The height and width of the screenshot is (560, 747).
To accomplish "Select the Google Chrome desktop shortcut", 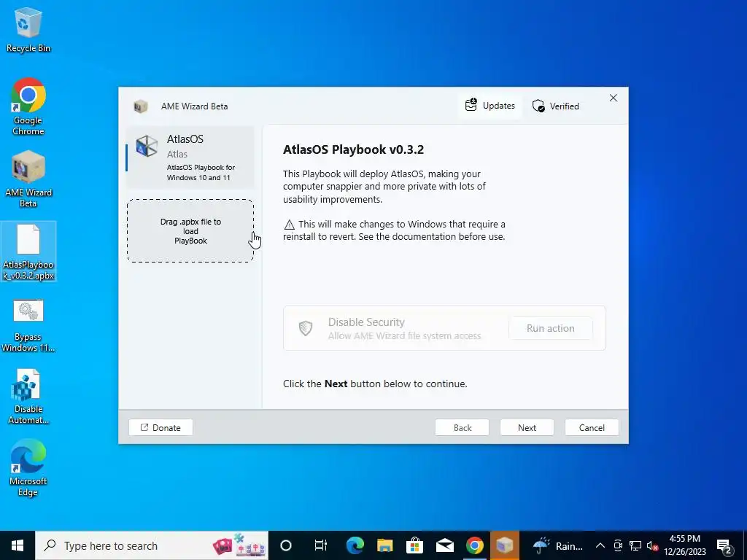I will (x=28, y=106).
